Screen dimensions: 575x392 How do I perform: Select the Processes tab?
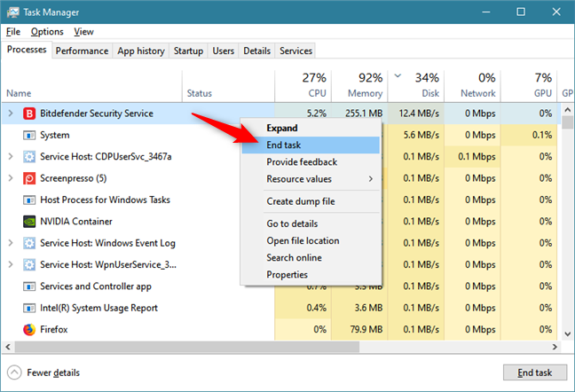click(x=27, y=50)
